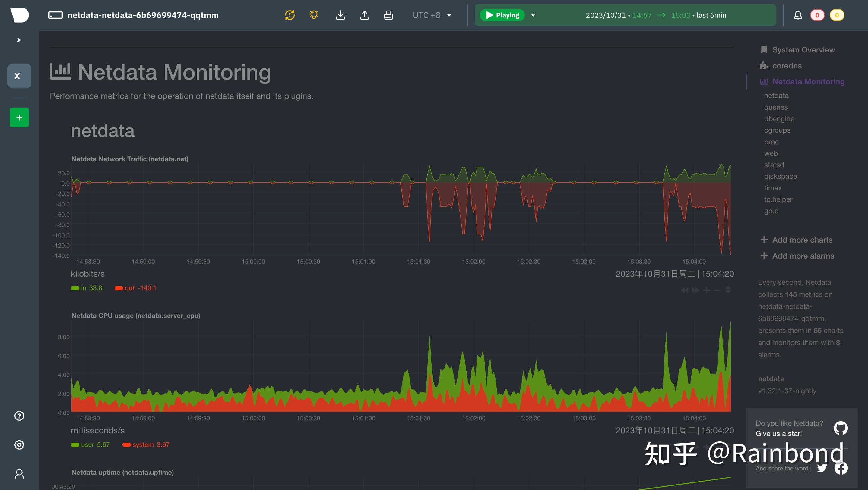868x490 pixels.
Task: Open the print dashboard icon
Action: pos(388,15)
